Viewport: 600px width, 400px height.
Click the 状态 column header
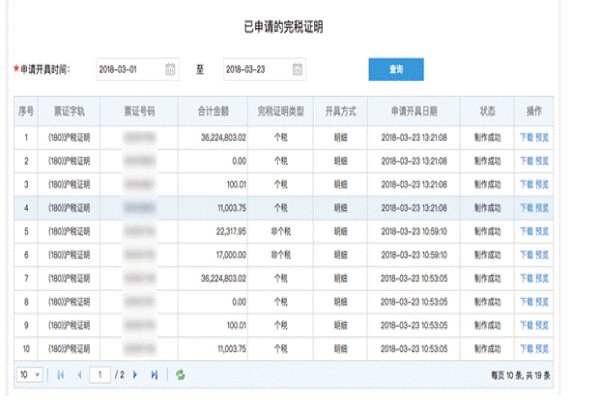(488, 111)
